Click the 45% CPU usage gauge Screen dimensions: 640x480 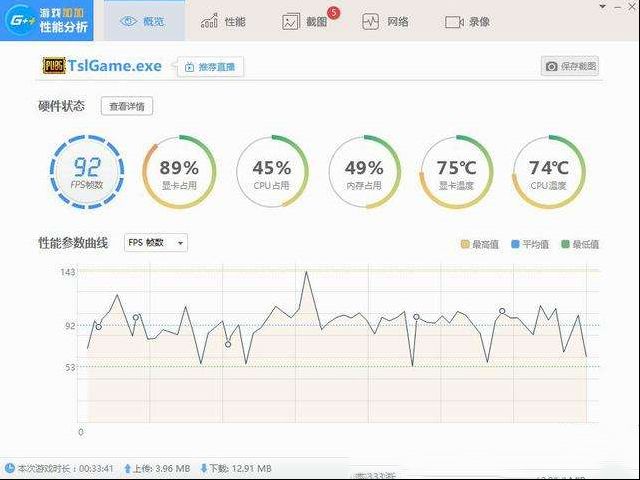point(272,172)
